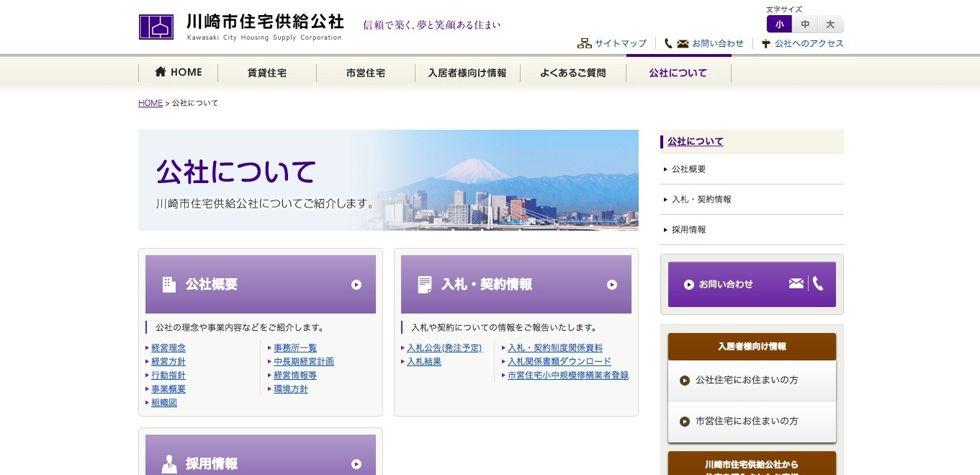Viewport: 980px width, 475px height.
Task: Set text size to 大
Action: (x=830, y=25)
